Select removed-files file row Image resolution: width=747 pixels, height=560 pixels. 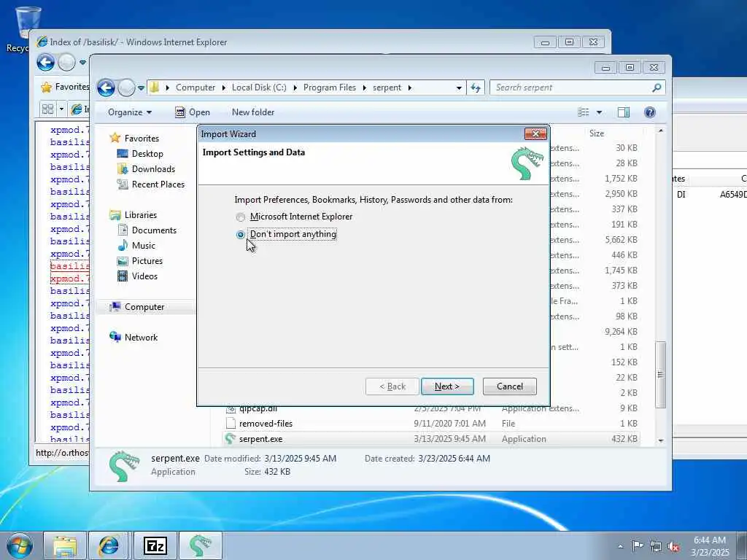[431, 424]
